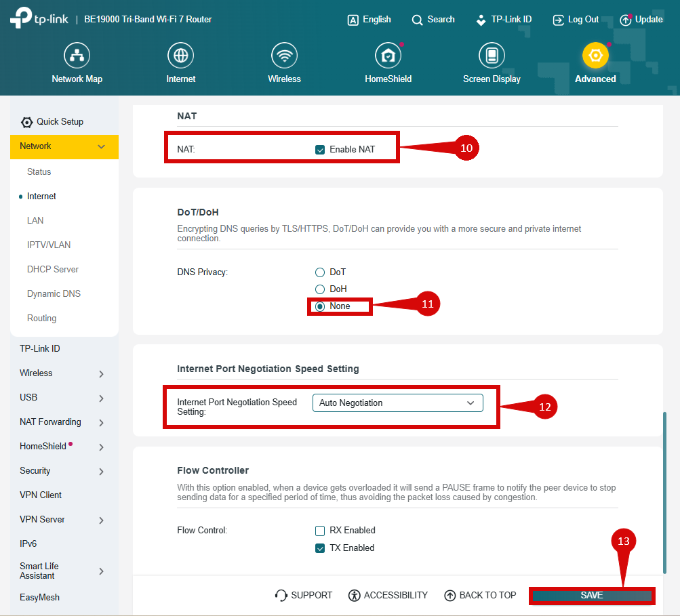Collapse the Network sidebar section
The image size is (680, 616).
point(101,146)
